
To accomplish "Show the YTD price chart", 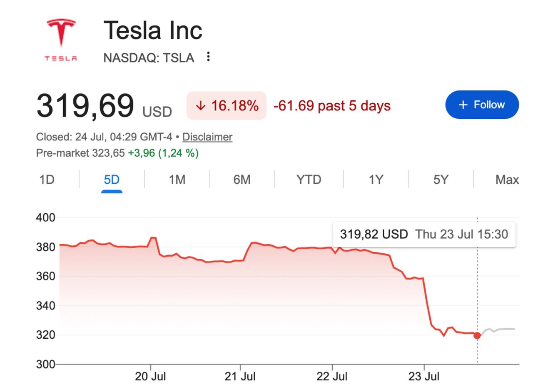I will point(309,180).
